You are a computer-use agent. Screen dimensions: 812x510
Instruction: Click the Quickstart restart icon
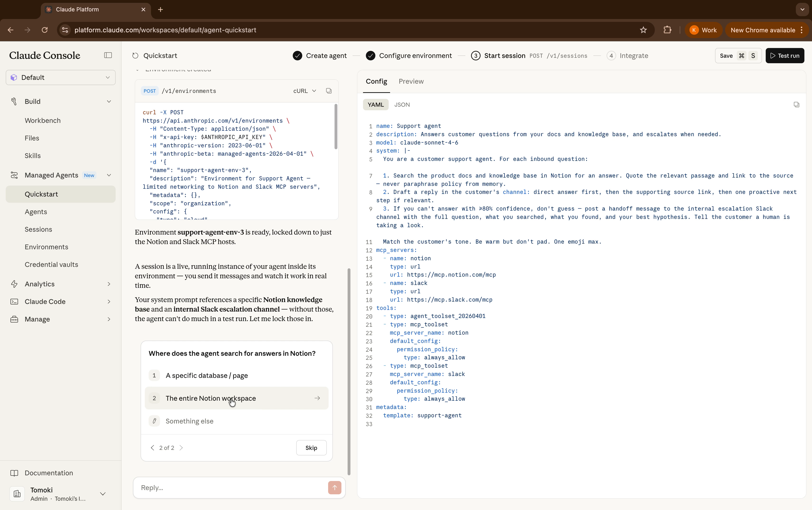[135, 56]
